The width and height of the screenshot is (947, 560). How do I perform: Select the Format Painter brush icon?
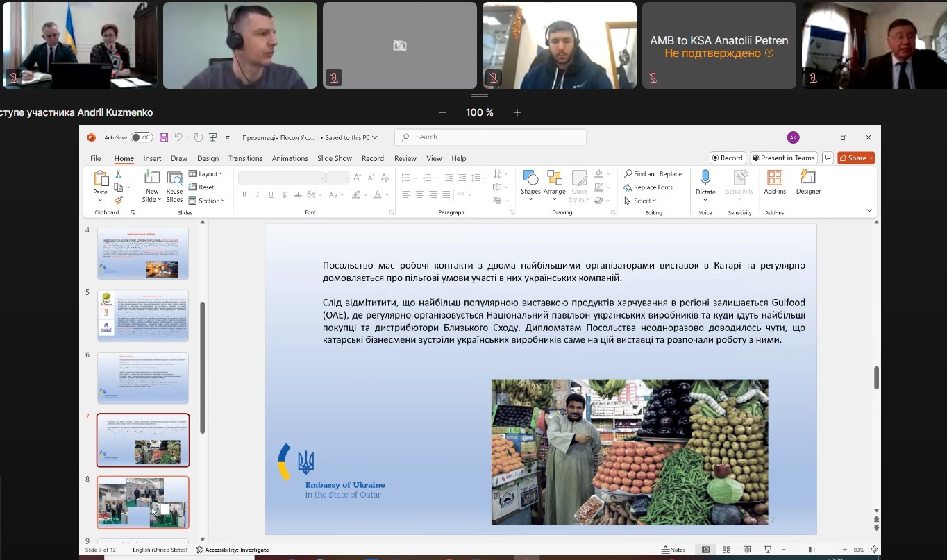(119, 200)
